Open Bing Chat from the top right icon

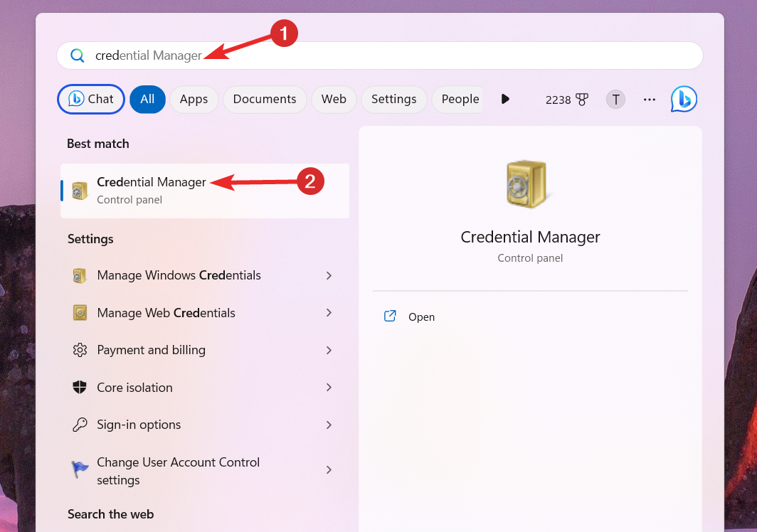682,99
